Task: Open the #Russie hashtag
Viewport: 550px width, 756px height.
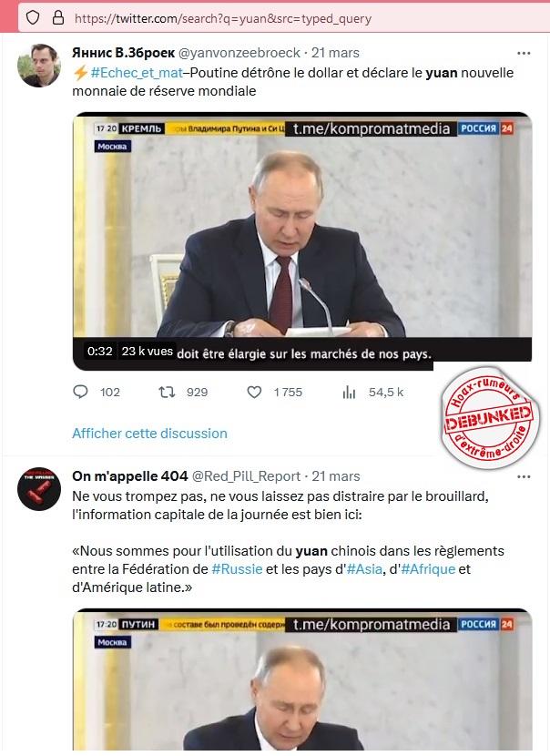Action: tap(237, 569)
